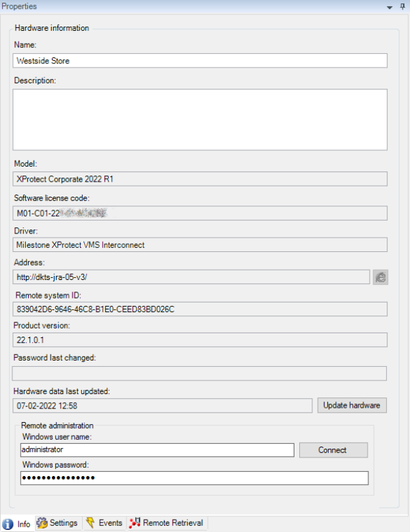Go to the Events tab
Viewport: 410px width, 532px height.
click(103, 523)
